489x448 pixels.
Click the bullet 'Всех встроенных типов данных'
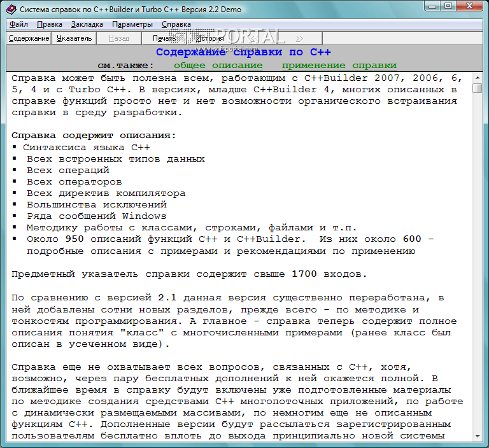[x=116, y=159]
